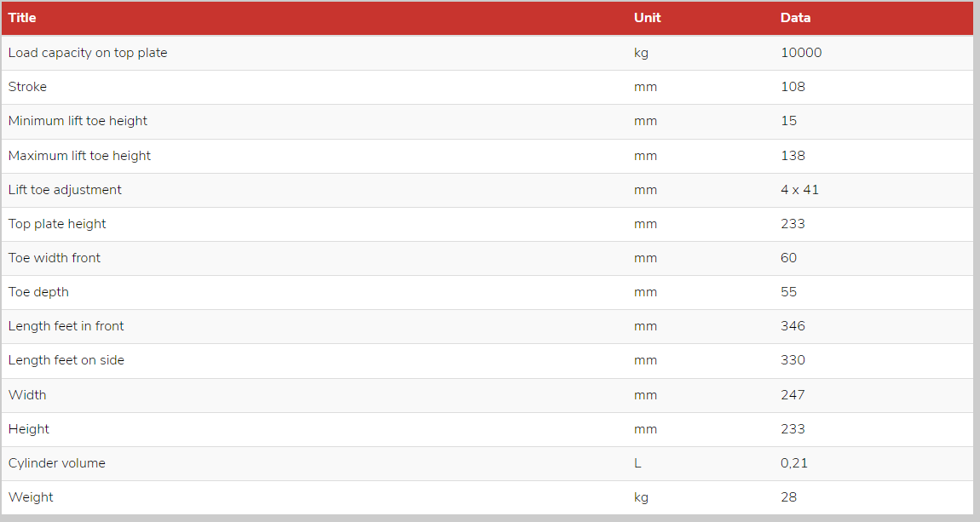Select the Load capacity on top plate row
980x522 pixels.
(x=487, y=53)
